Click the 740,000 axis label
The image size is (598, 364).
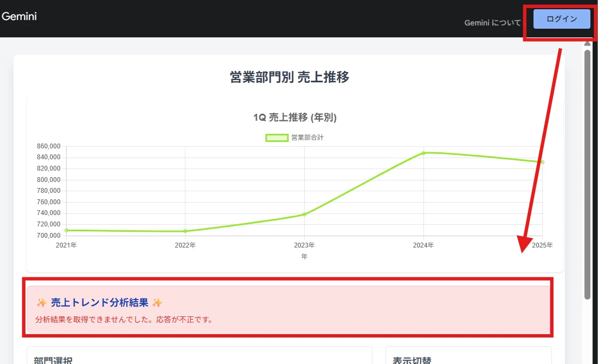point(48,213)
